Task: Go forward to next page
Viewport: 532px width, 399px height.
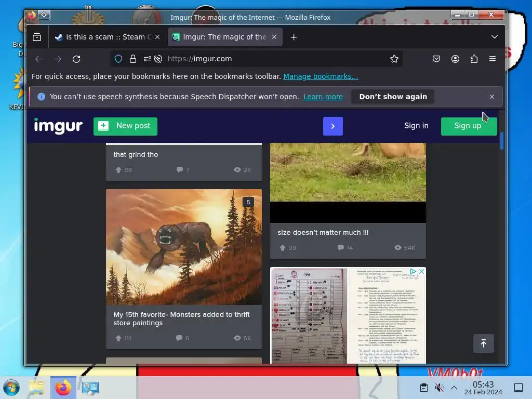Action: (x=58, y=59)
